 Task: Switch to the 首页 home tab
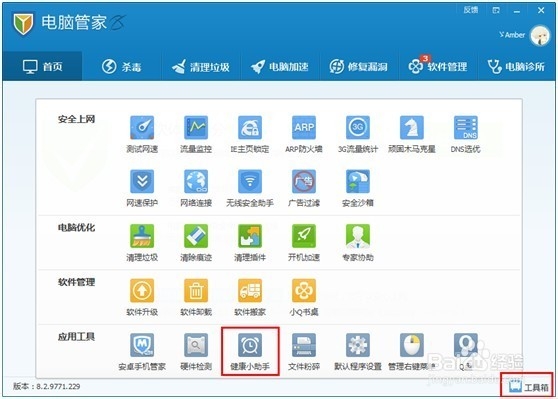(x=42, y=66)
